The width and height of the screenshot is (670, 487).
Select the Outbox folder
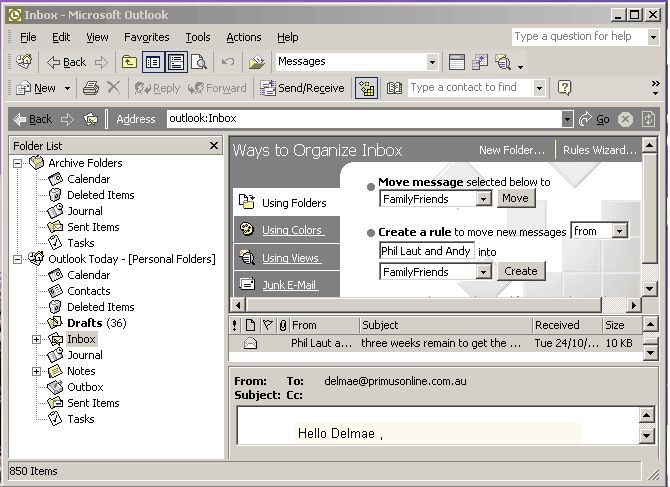click(75, 387)
